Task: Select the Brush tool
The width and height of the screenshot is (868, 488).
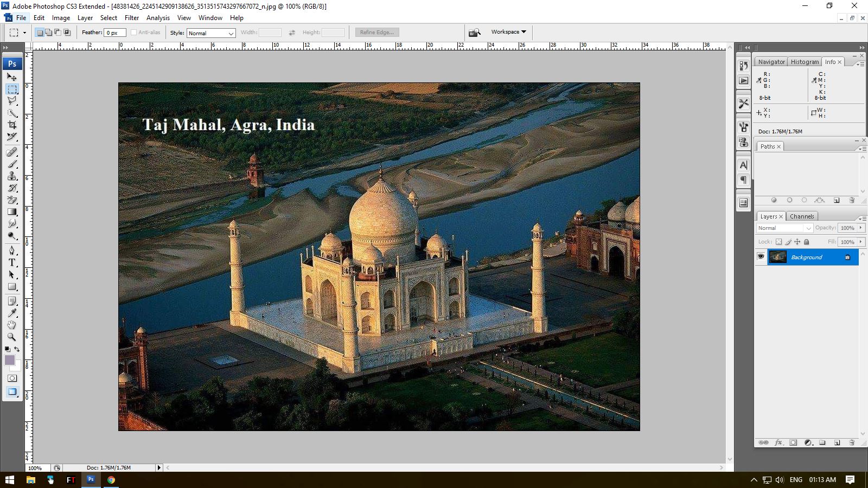Action: click(x=12, y=164)
